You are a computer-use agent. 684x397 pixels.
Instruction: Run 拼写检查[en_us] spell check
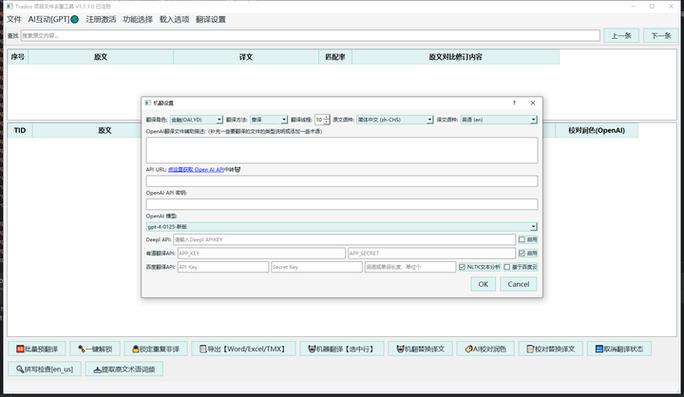[x=44, y=369]
